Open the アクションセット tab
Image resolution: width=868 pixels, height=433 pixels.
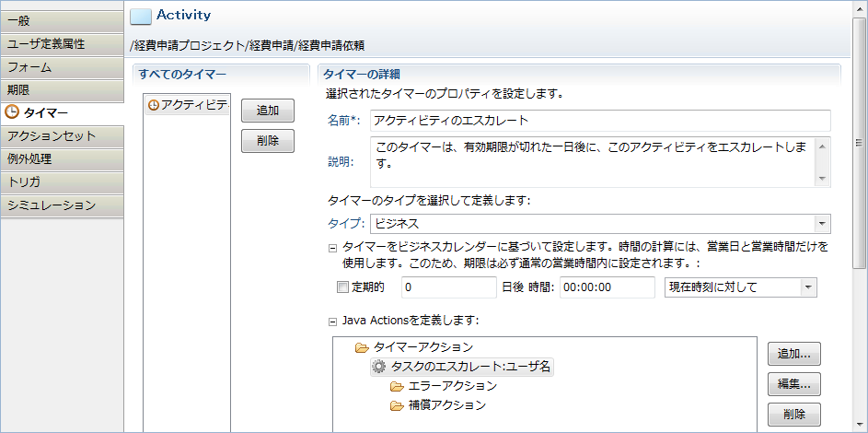pyautogui.click(x=61, y=136)
